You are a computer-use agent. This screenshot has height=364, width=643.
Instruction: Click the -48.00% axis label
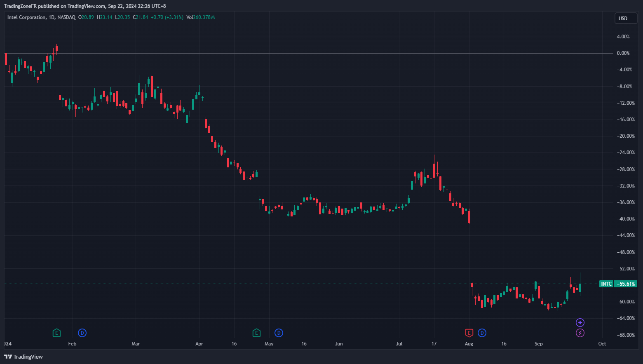click(x=626, y=252)
